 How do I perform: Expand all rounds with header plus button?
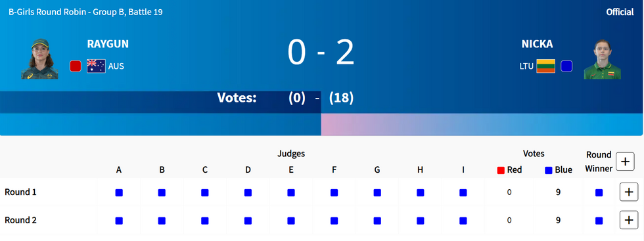click(x=625, y=162)
